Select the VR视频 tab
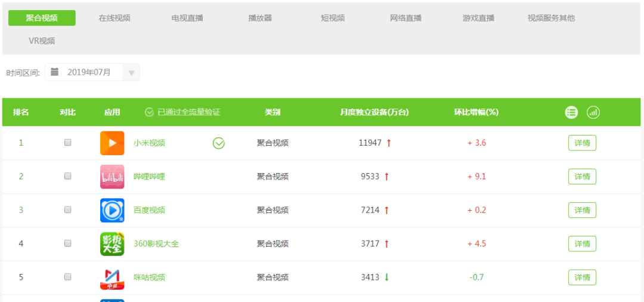This screenshot has height=302, width=644. 42,41
